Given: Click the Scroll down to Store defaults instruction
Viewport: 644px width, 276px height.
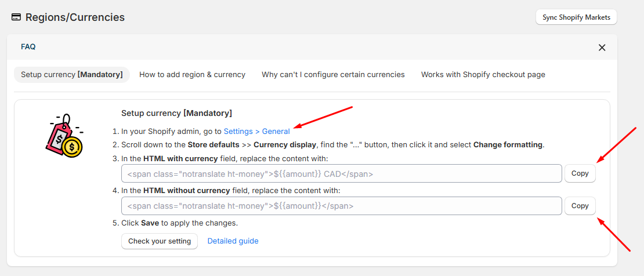Looking at the screenshot, I should [332, 145].
